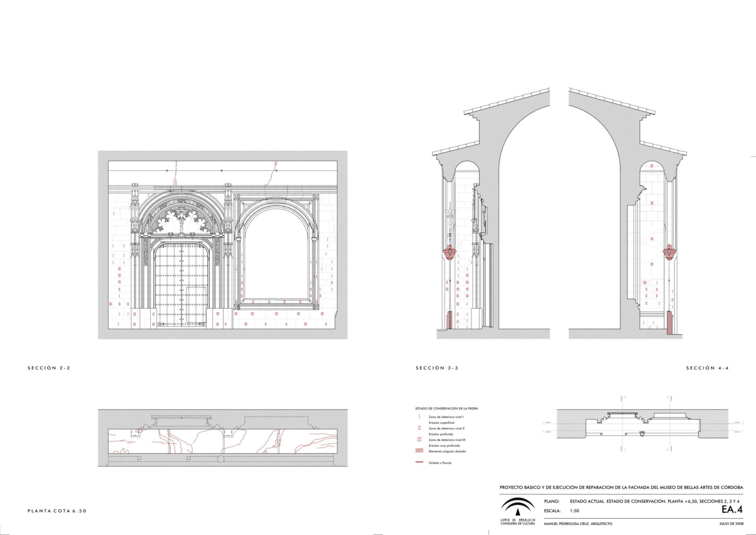Click the level III deterioration legend symbol
The height and width of the screenshot is (535, 756).
[419, 440]
